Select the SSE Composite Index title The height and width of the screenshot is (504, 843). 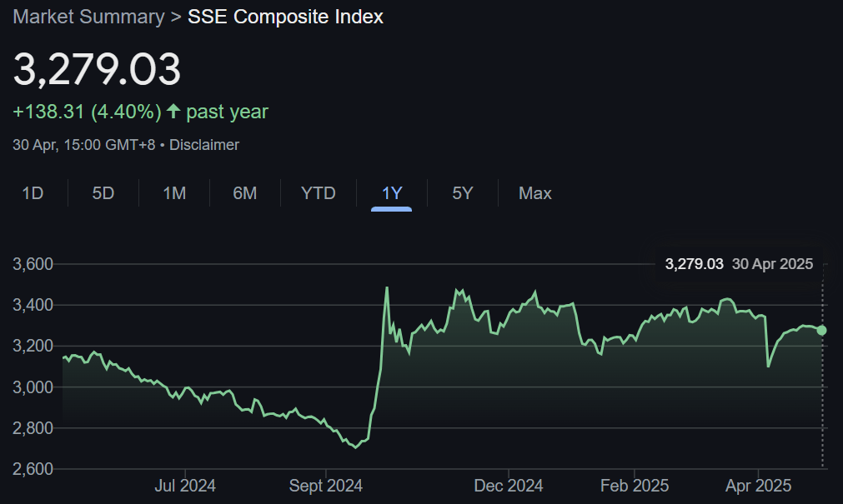click(x=285, y=17)
